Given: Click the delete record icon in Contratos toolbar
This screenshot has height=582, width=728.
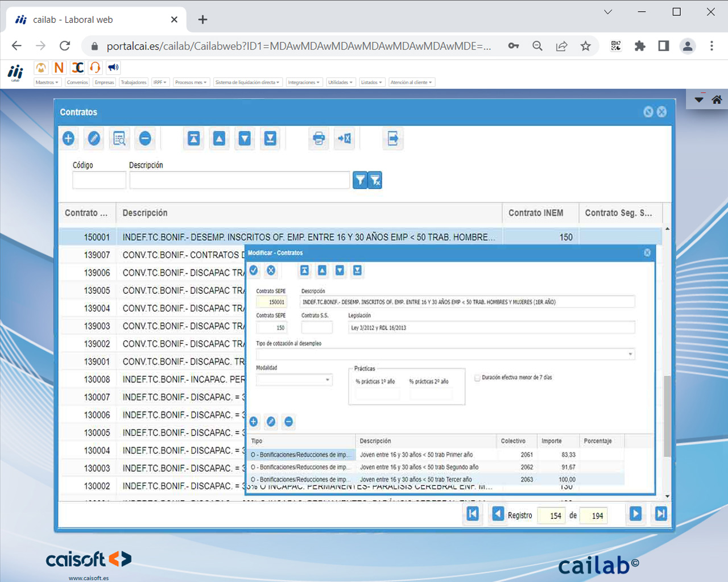Looking at the screenshot, I should 145,138.
